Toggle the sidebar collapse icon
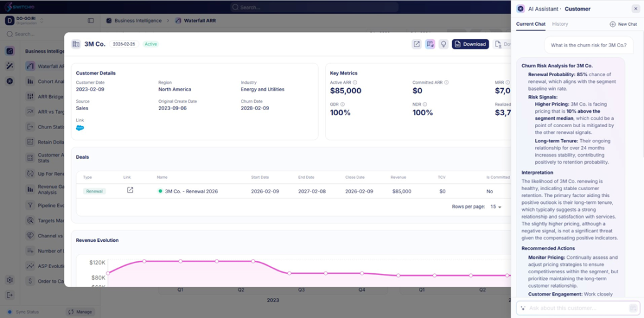The width and height of the screenshot is (644, 318). (x=91, y=21)
